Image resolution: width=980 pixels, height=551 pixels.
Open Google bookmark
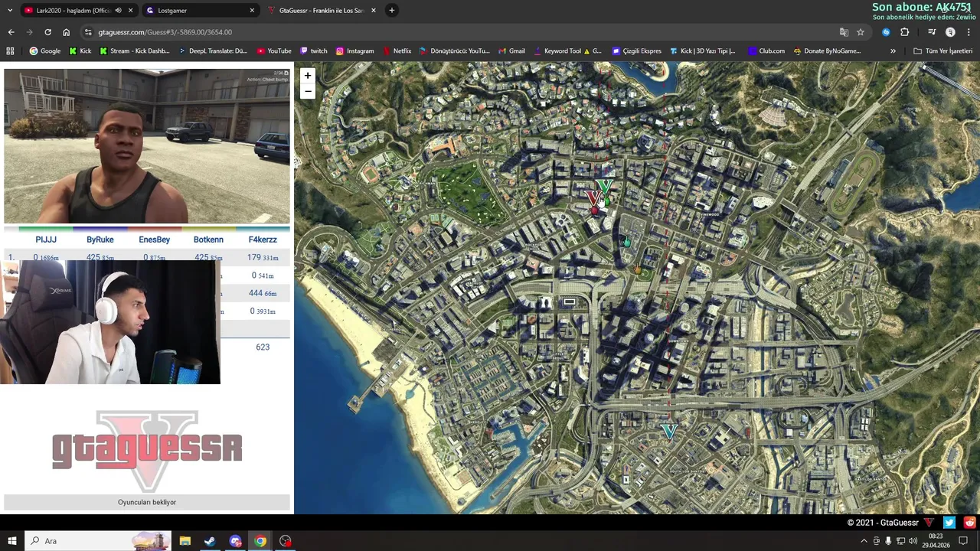click(x=44, y=51)
